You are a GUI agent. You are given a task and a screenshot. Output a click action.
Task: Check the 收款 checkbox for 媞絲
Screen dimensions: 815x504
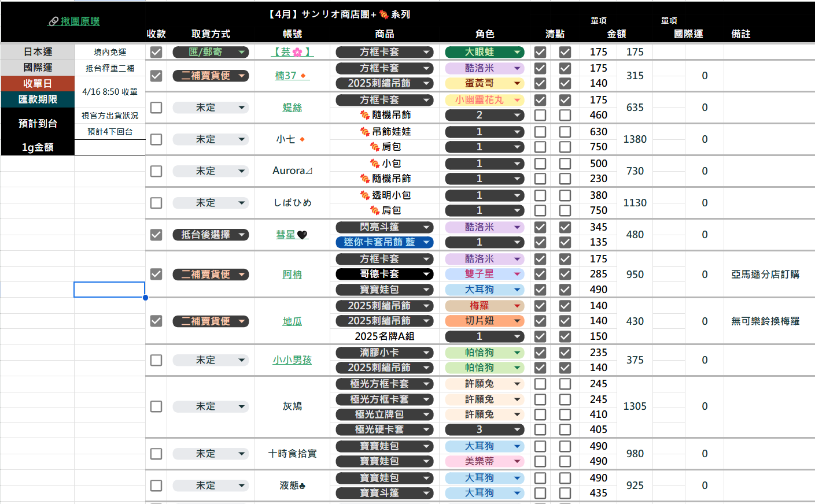[156, 108]
